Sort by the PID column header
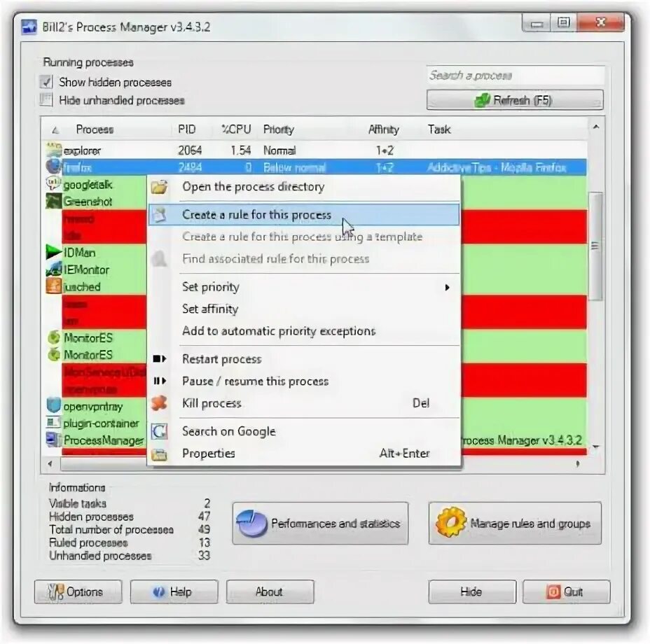The image size is (650, 644). 186,129
